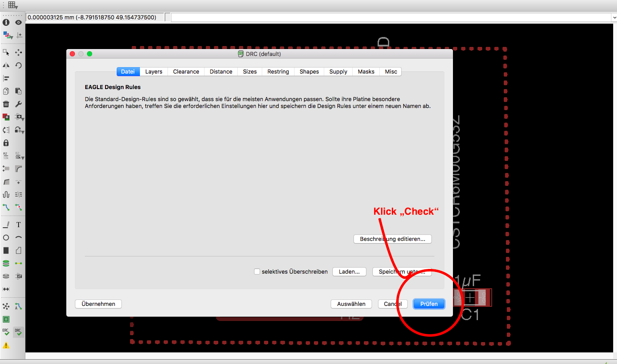617x364 pixels.
Task: Select the Copy tool
Action: click(x=6, y=91)
